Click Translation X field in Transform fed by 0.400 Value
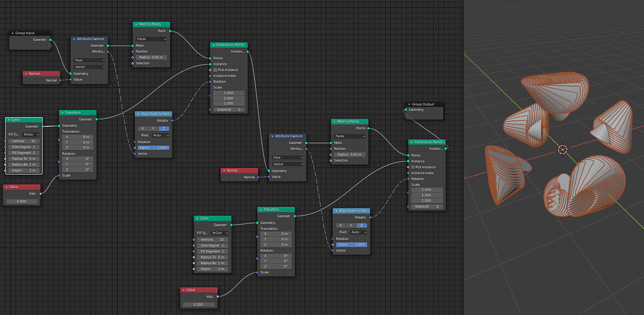The image size is (644, 315). [x=78, y=137]
